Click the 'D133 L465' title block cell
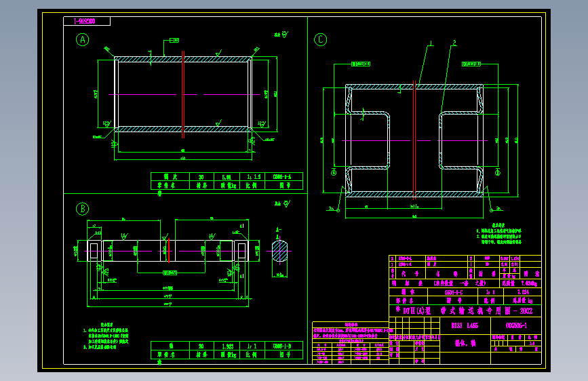The image size is (588, 381). coord(465,325)
